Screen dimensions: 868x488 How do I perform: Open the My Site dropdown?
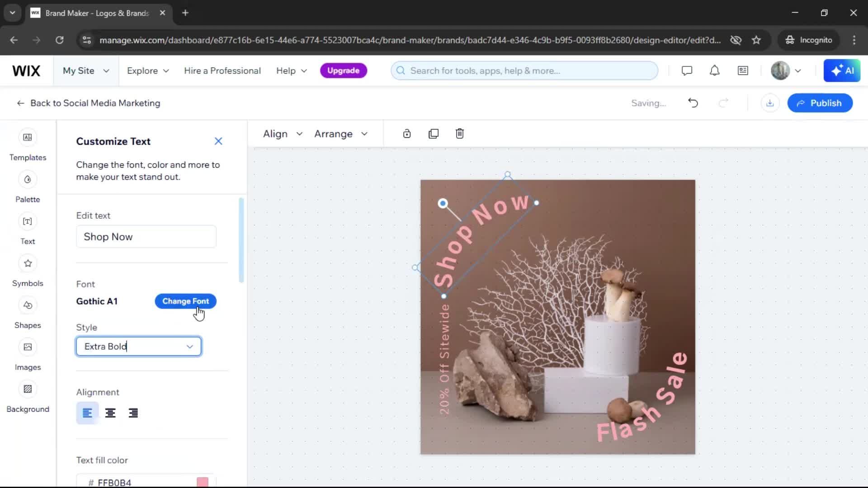click(86, 71)
